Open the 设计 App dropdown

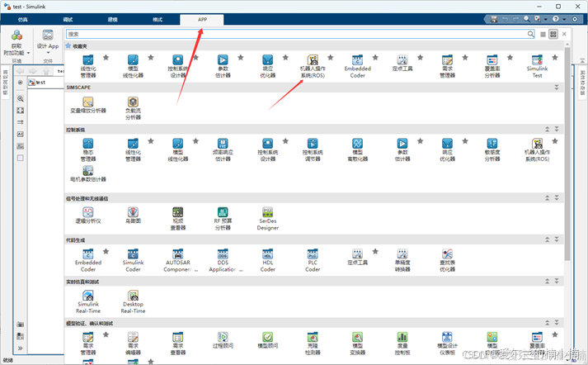click(x=48, y=53)
